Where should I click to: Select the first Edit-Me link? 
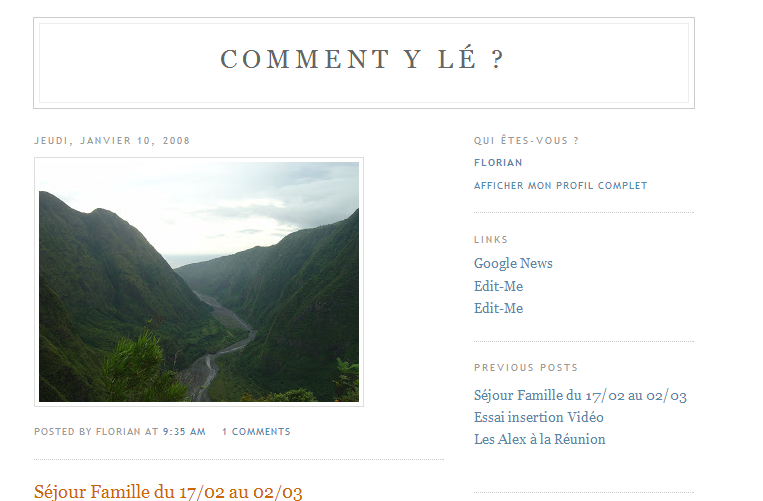(498, 286)
